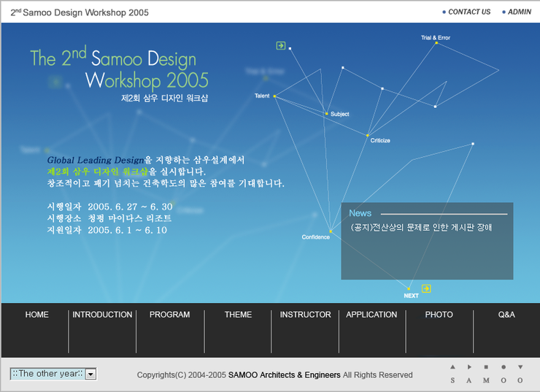Screen dimensions: 540x392
Task: Click the 'Trial & Error' node label
Action: click(436, 37)
